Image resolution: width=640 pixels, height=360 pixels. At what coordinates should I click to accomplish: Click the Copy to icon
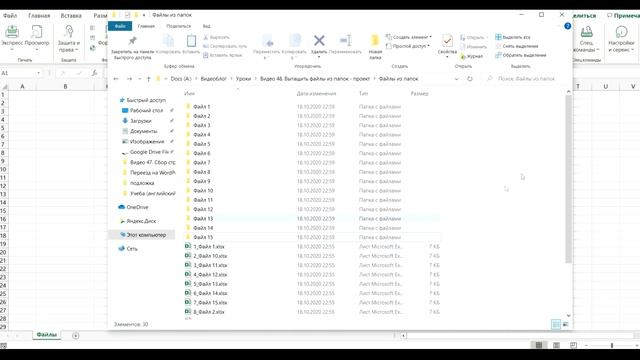click(x=294, y=46)
